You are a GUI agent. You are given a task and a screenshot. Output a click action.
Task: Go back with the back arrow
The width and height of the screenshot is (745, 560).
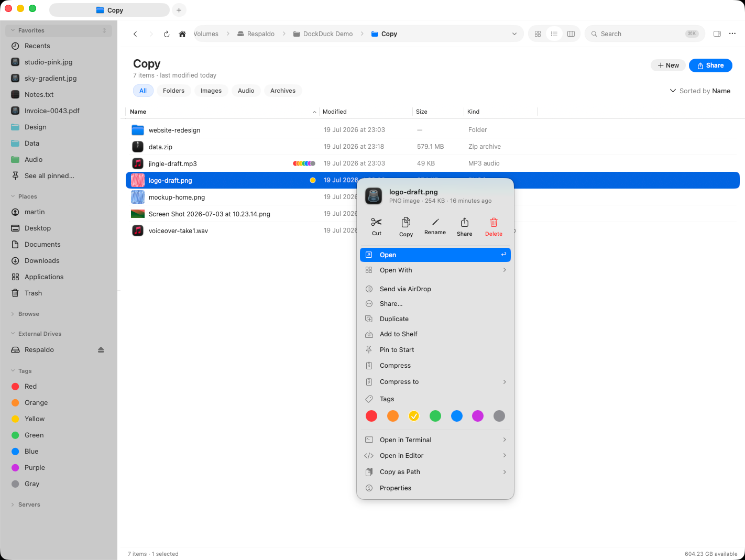pyautogui.click(x=135, y=34)
